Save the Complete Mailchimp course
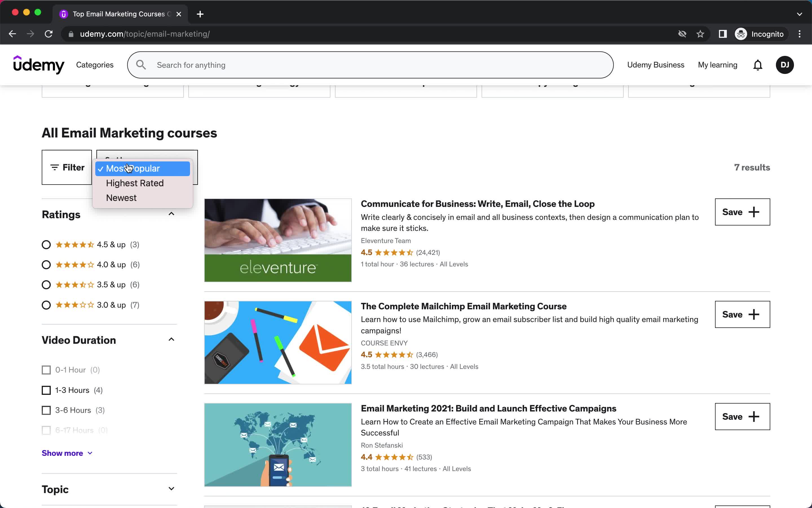Viewport: 812px width, 508px height. (742, 314)
